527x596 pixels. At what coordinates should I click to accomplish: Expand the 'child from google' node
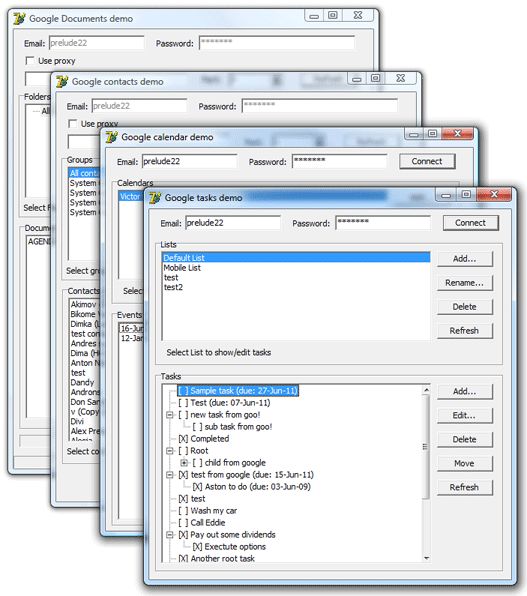tap(184, 463)
